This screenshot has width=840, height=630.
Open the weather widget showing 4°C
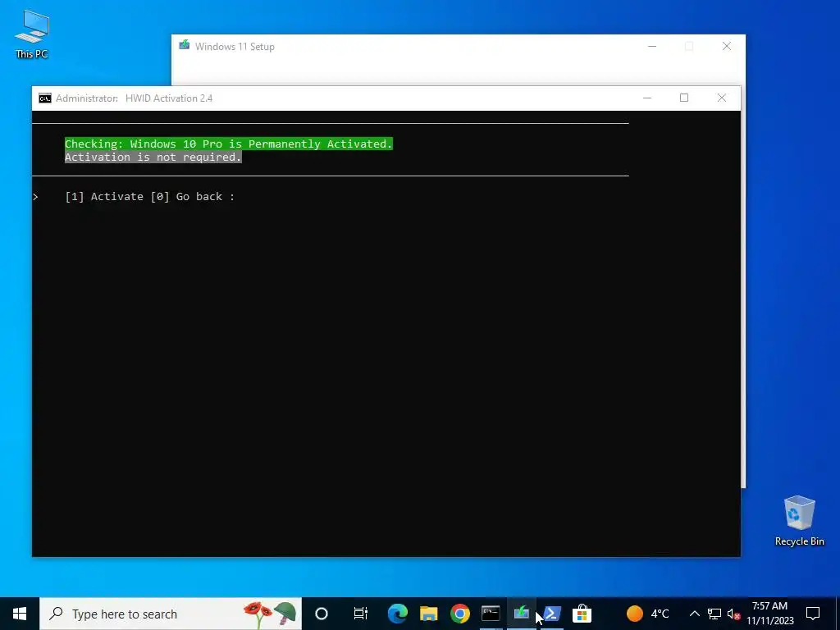click(648, 614)
